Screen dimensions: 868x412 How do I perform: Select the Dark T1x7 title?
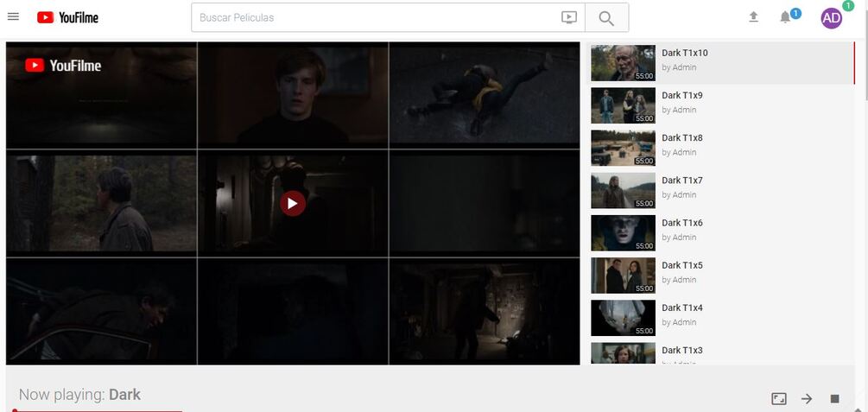click(x=682, y=181)
